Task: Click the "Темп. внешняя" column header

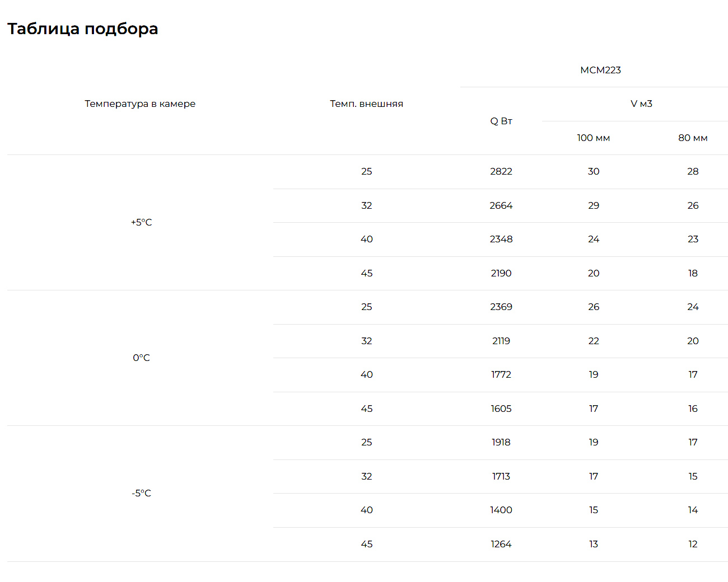Action: pyautogui.click(x=366, y=104)
